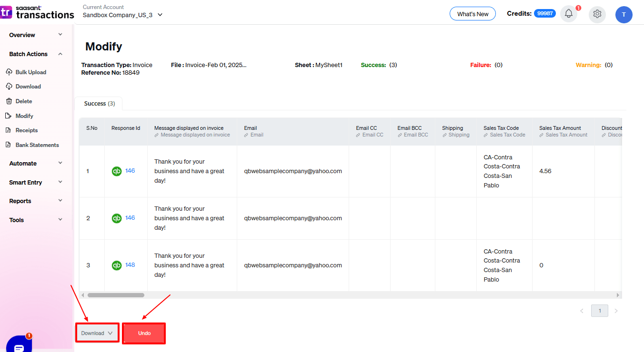Click the QuickBooks icon in row 1
This screenshot has width=644, height=352.
click(x=117, y=171)
